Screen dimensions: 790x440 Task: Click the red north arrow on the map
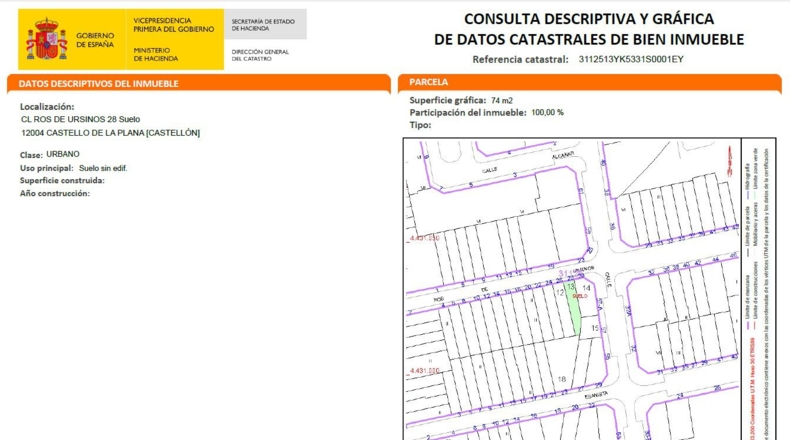pos(730,161)
